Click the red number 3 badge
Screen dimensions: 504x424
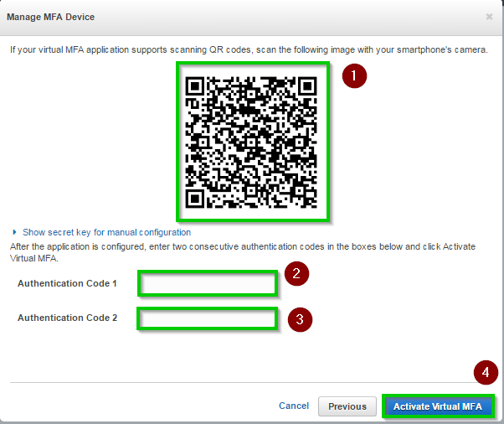299,319
